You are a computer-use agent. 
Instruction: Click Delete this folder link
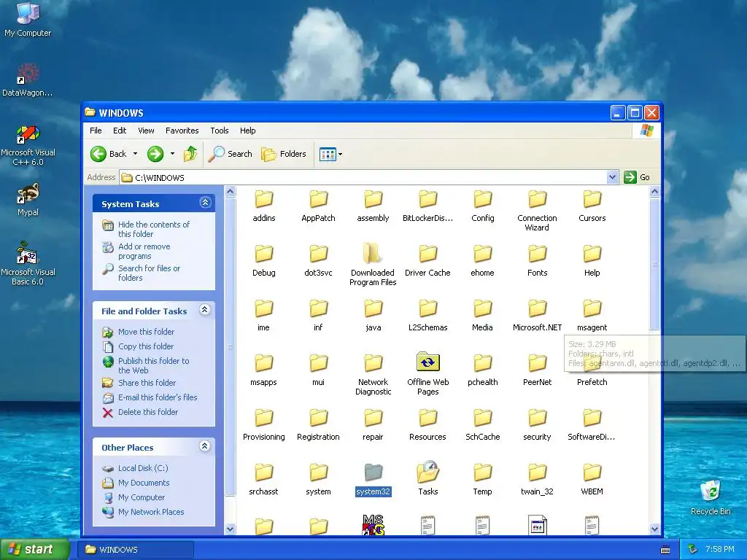[148, 412]
